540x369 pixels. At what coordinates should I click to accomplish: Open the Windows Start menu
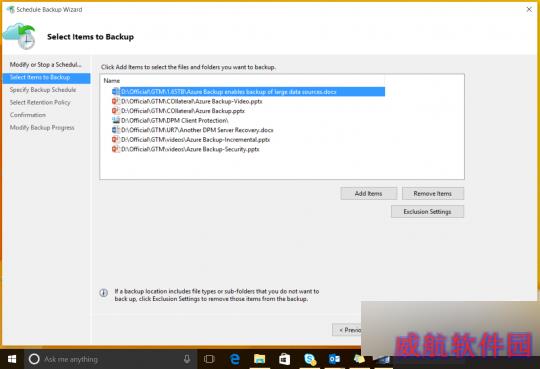tap(12, 359)
